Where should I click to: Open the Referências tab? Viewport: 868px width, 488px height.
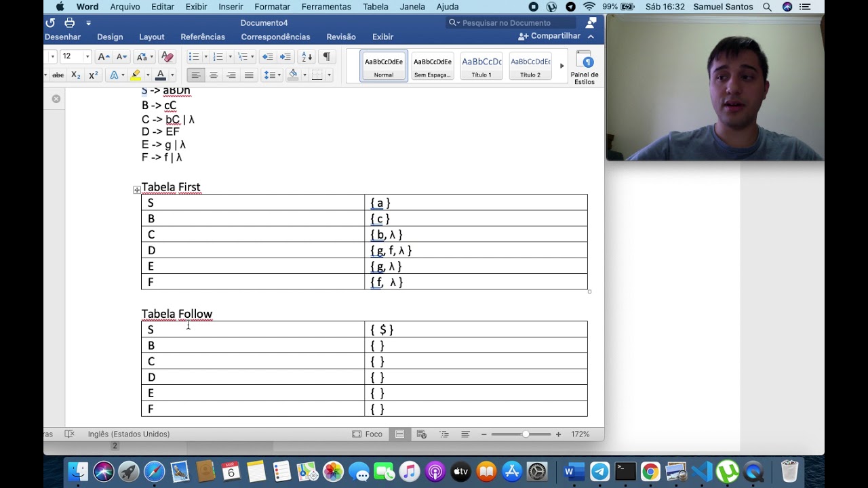point(203,37)
